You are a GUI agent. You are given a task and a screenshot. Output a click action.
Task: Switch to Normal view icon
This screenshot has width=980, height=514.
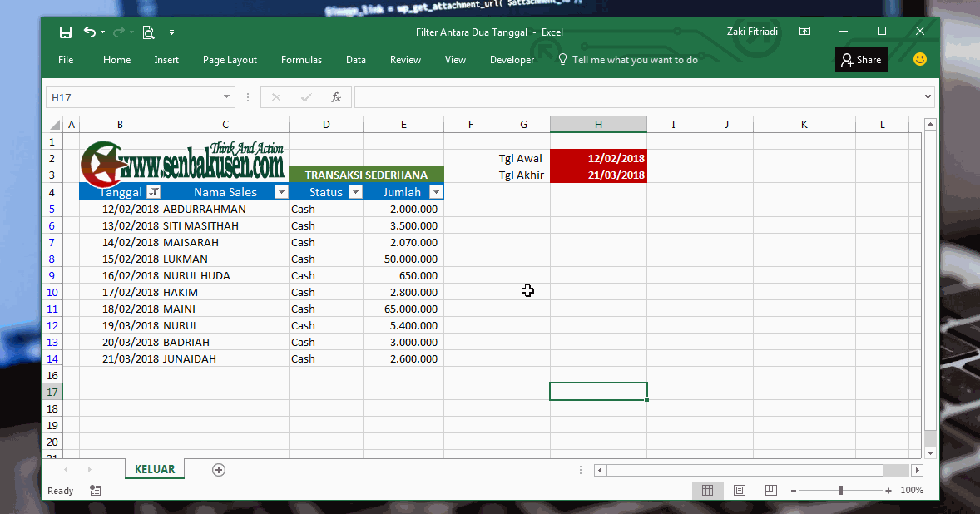[707, 491]
